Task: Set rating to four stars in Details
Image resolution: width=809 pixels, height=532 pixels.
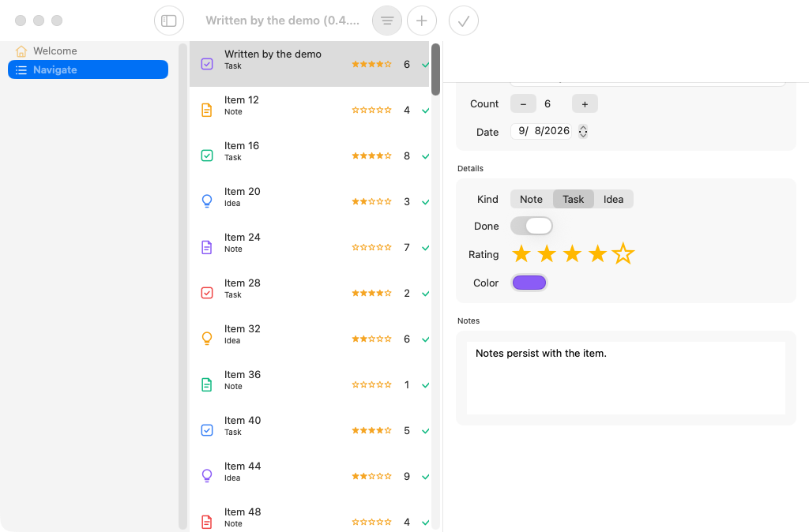Action: [x=597, y=253]
